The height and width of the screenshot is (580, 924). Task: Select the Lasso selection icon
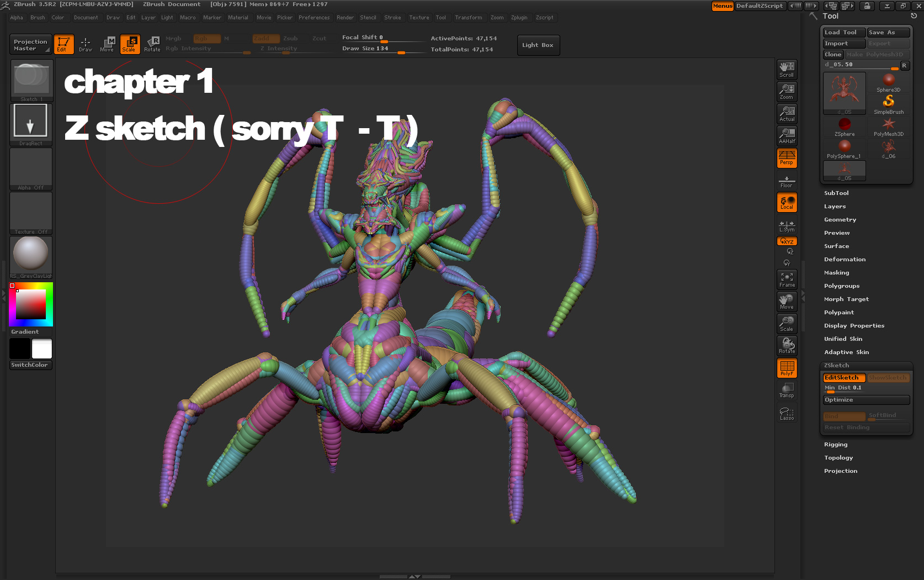pos(787,413)
